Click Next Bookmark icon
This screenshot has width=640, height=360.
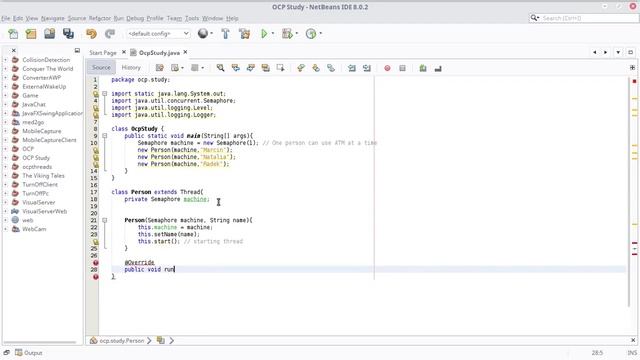coord(316,68)
